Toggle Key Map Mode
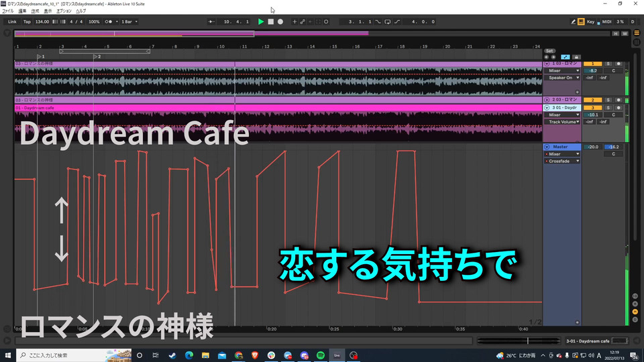644x362 pixels. tap(590, 21)
